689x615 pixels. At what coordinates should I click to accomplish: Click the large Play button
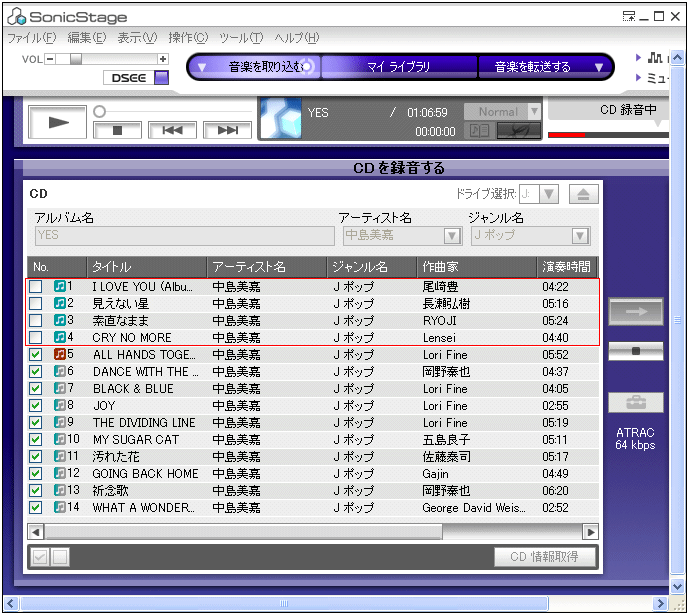tap(57, 122)
